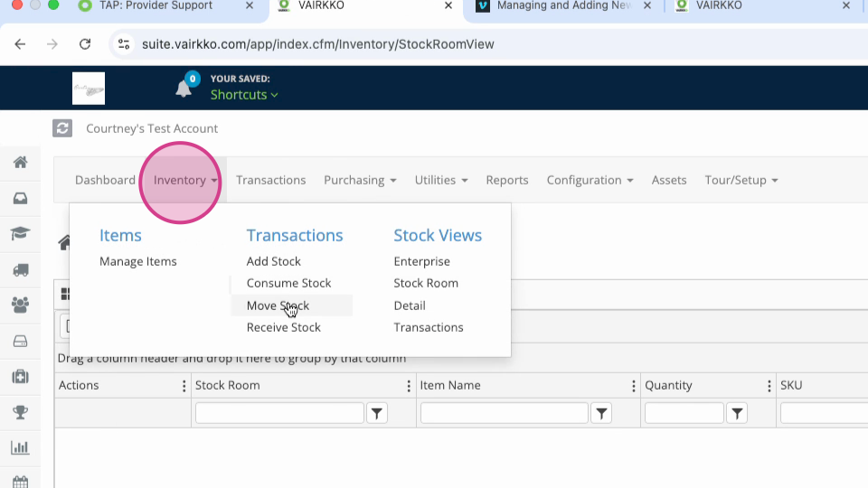Expand the Purchasing dropdown

coord(360,181)
